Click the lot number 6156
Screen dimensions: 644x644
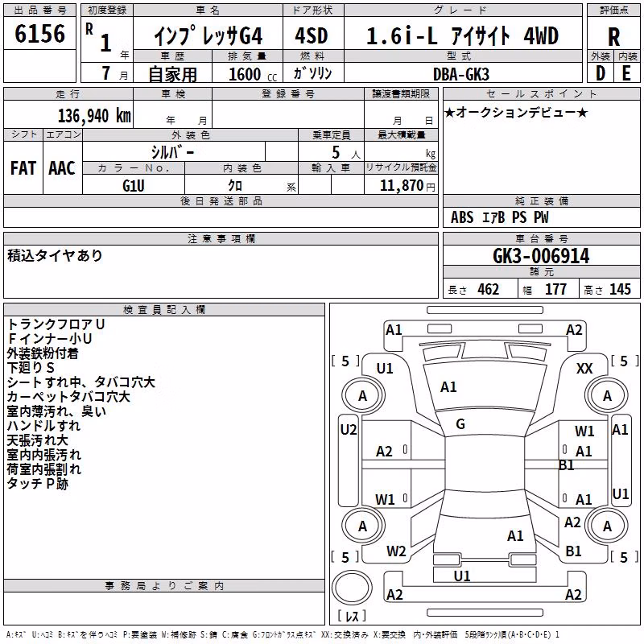(x=39, y=34)
